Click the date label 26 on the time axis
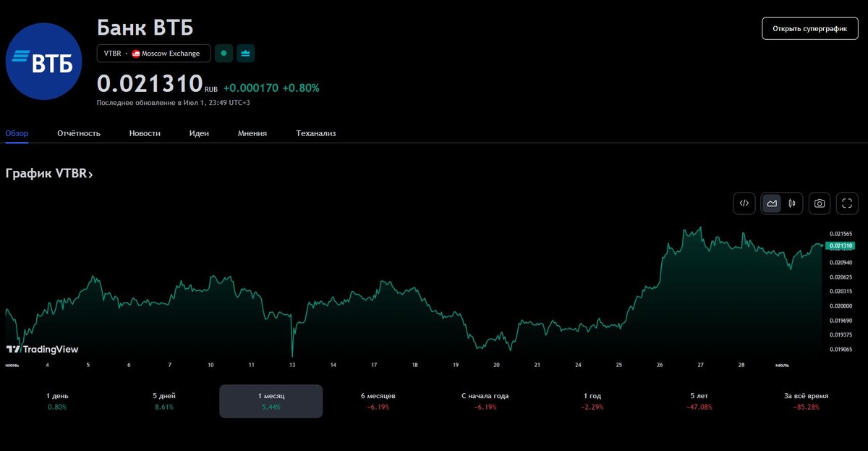 tap(660, 365)
